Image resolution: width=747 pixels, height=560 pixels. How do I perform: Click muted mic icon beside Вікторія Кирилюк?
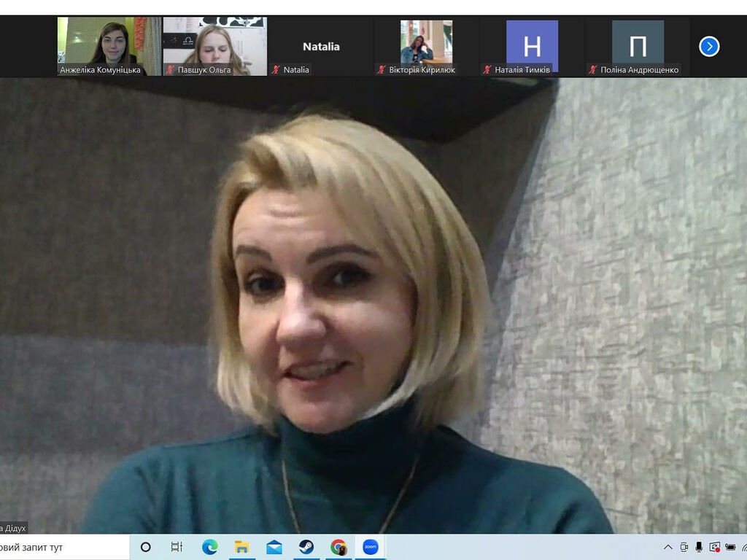(x=382, y=70)
